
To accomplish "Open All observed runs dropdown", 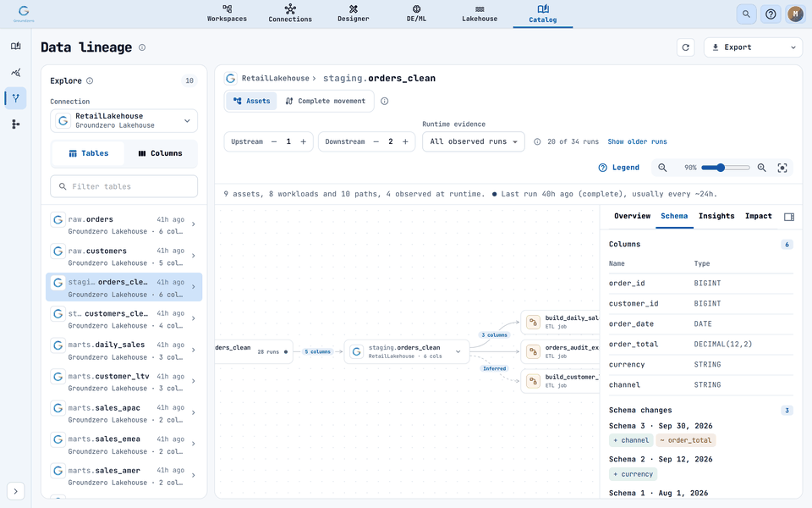I will (x=474, y=141).
